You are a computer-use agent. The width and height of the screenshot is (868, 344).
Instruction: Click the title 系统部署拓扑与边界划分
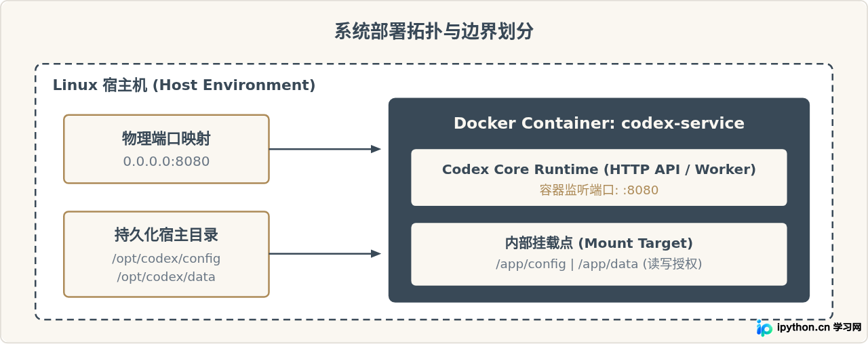(434, 31)
